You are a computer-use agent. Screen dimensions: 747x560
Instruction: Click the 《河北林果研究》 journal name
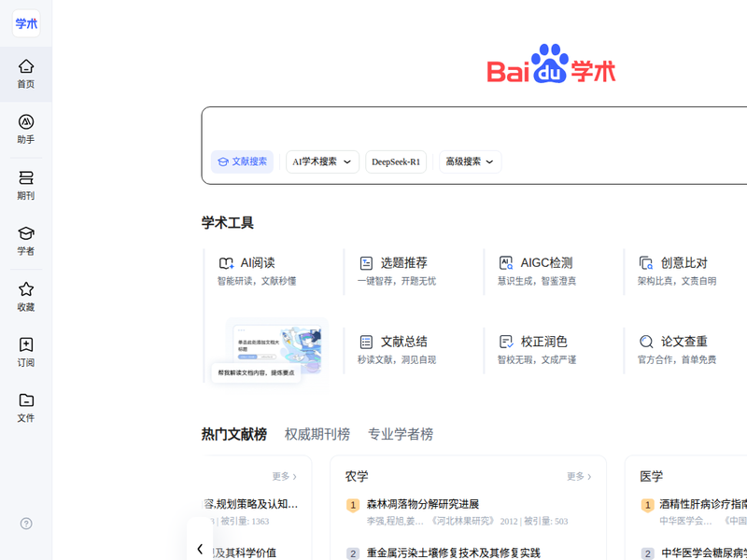coord(462,521)
